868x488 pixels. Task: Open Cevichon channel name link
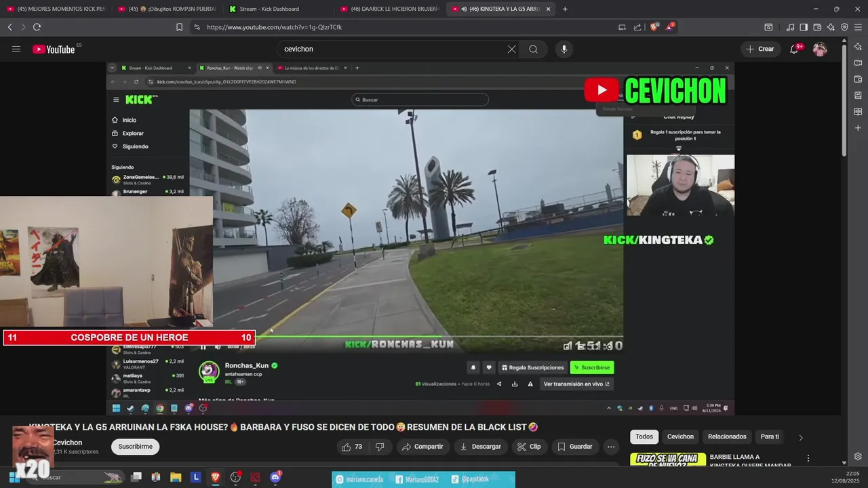[x=68, y=443]
